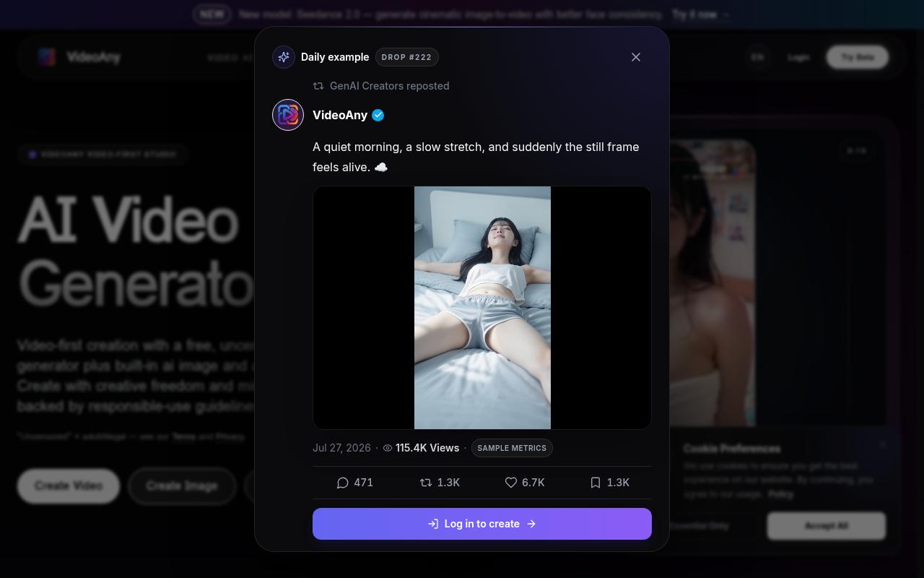The width and height of the screenshot is (924, 578).
Task: Repost the post with 1.3K reposts
Action: point(440,483)
